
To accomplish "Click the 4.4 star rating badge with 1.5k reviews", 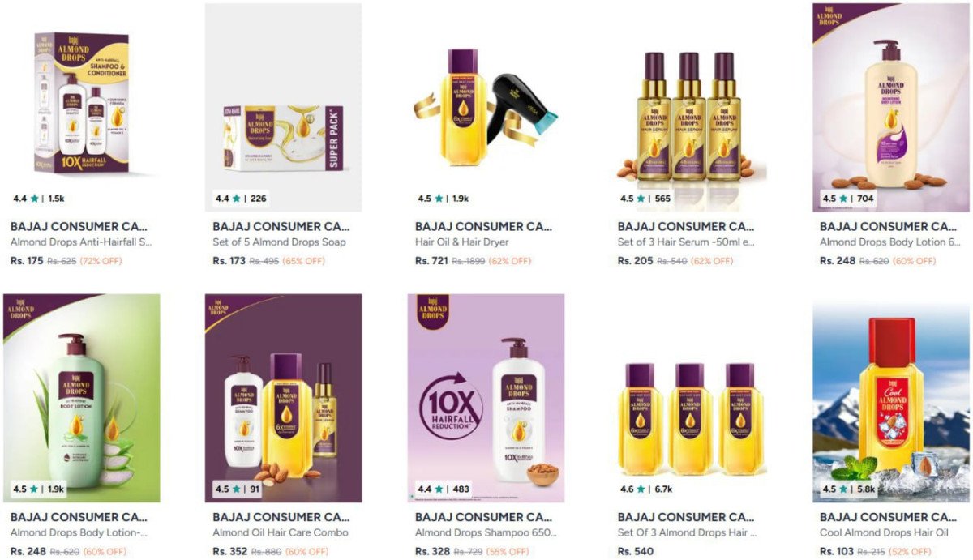I will [x=39, y=199].
